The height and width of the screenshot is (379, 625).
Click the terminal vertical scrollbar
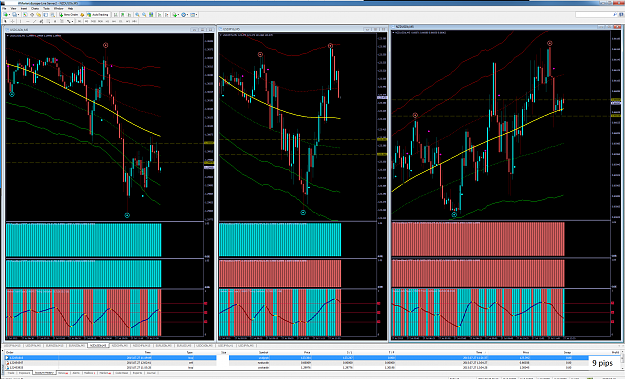(623, 361)
